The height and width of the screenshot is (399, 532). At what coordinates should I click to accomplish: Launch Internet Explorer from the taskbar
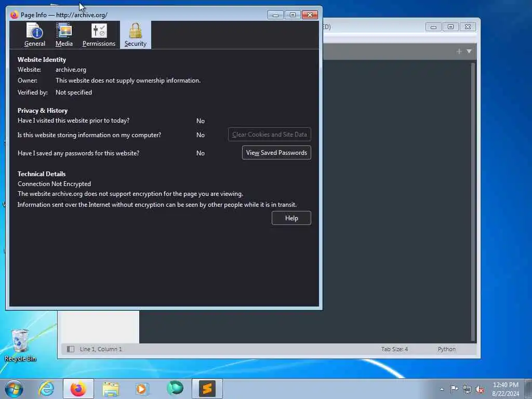(x=46, y=389)
